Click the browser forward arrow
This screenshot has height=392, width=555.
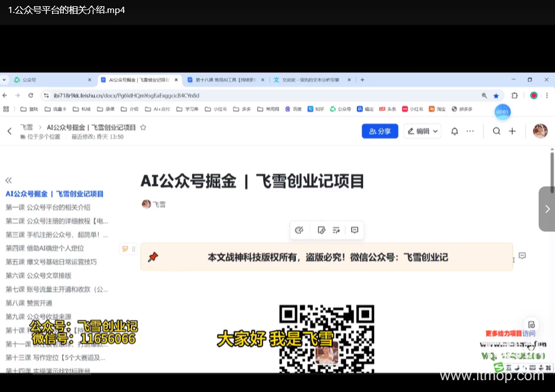coord(18,95)
